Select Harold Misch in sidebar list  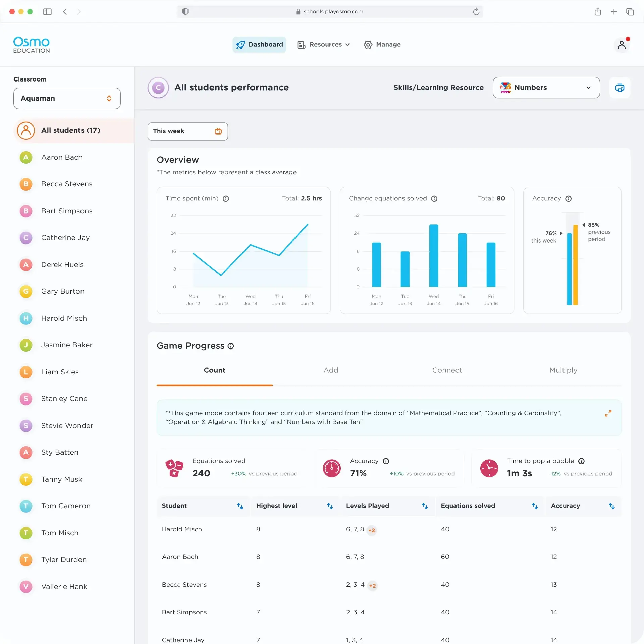point(74,318)
